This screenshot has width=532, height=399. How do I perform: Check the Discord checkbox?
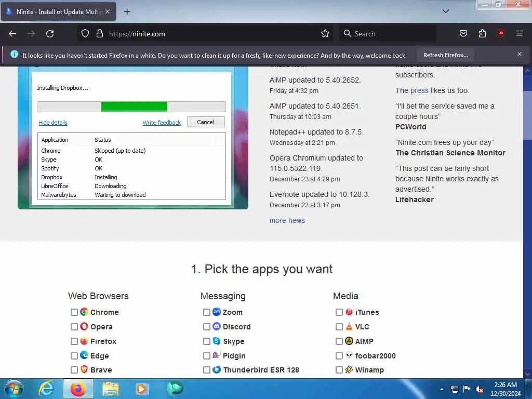[206, 327]
